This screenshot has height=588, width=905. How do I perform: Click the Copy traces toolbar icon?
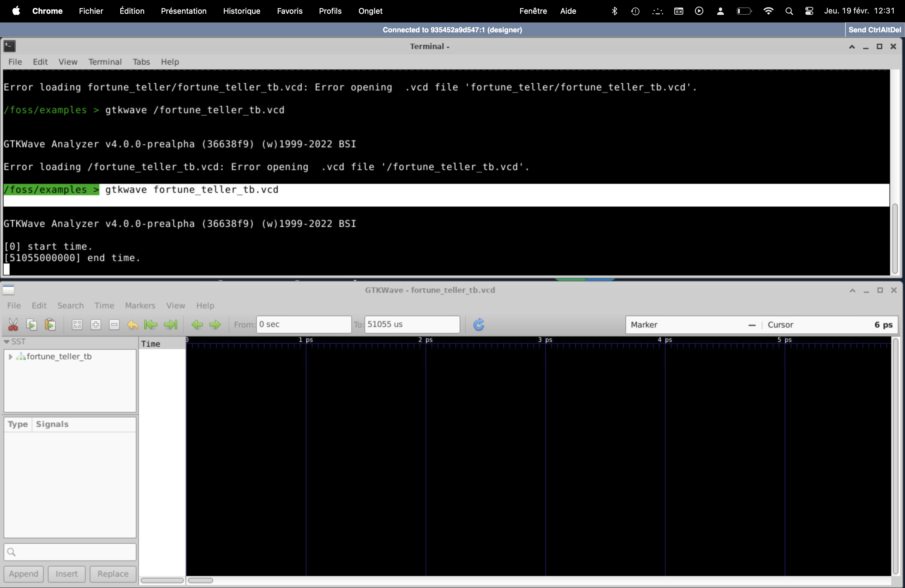pyautogui.click(x=31, y=325)
